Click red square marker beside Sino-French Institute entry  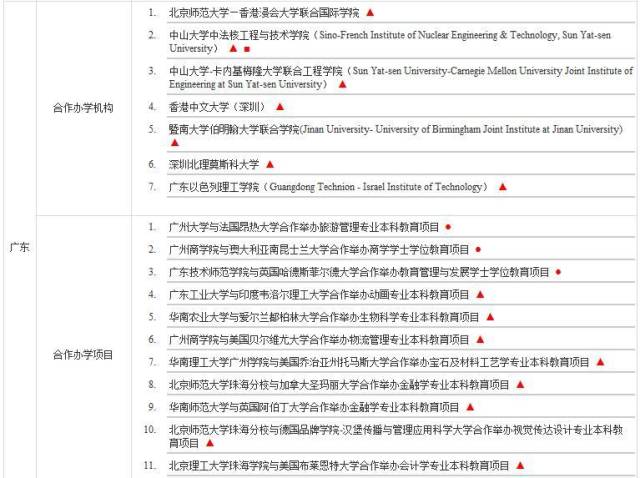click(x=247, y=48)
